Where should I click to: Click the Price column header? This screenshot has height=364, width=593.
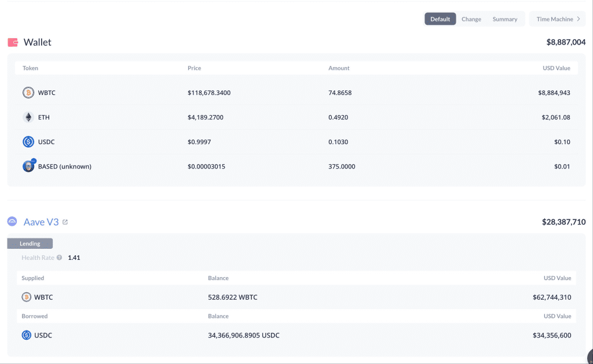(194, 68)
